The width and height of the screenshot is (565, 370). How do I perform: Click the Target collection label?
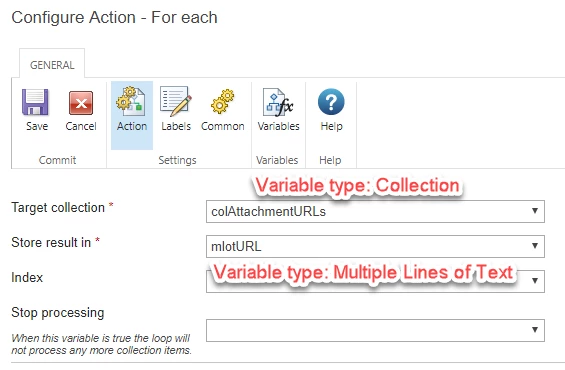58,208
